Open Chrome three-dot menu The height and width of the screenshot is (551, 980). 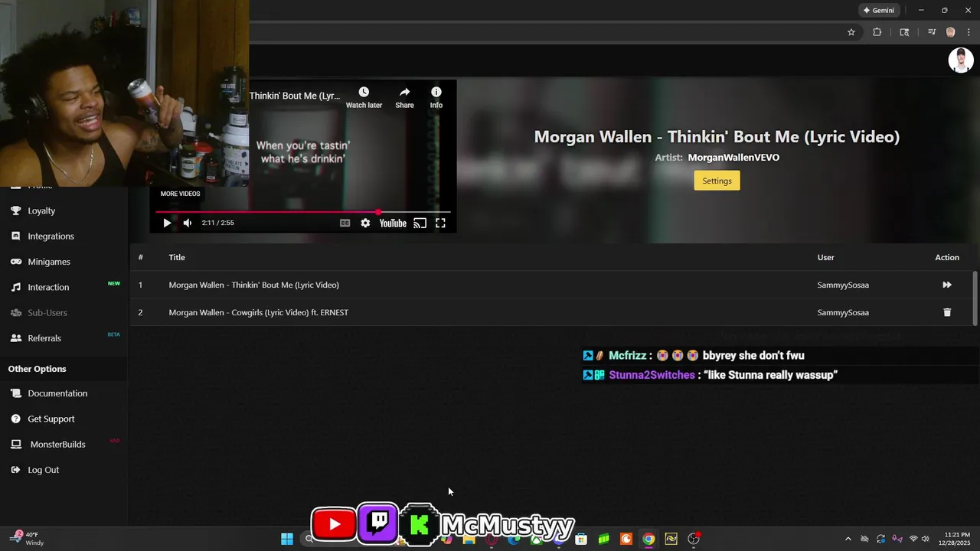pyautogui.click(x=969, y=32)
